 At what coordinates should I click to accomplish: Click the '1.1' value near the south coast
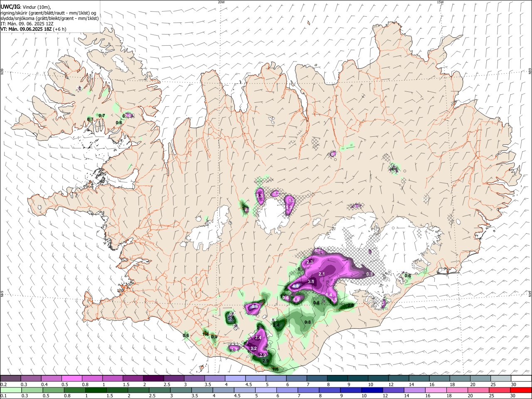pos(275,369)
